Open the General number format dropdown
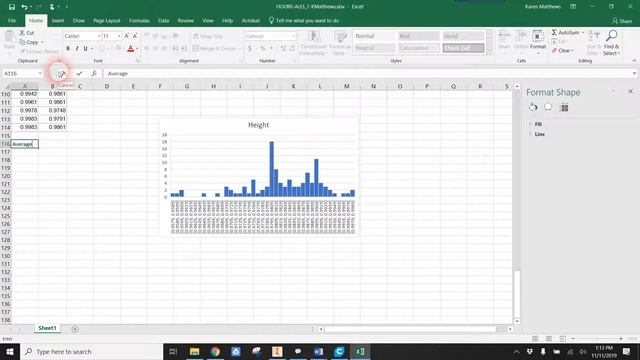Screen dimensions: 640x360 293,36
